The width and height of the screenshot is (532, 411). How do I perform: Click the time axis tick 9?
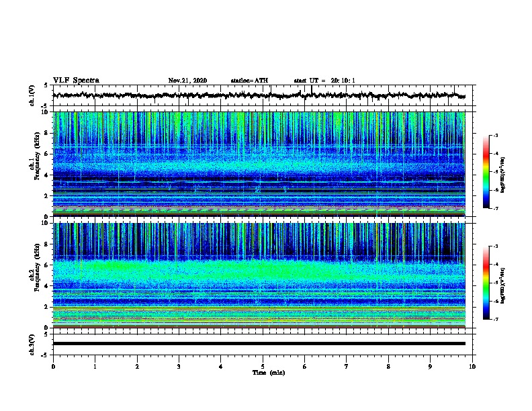click(x=430, y=367)
